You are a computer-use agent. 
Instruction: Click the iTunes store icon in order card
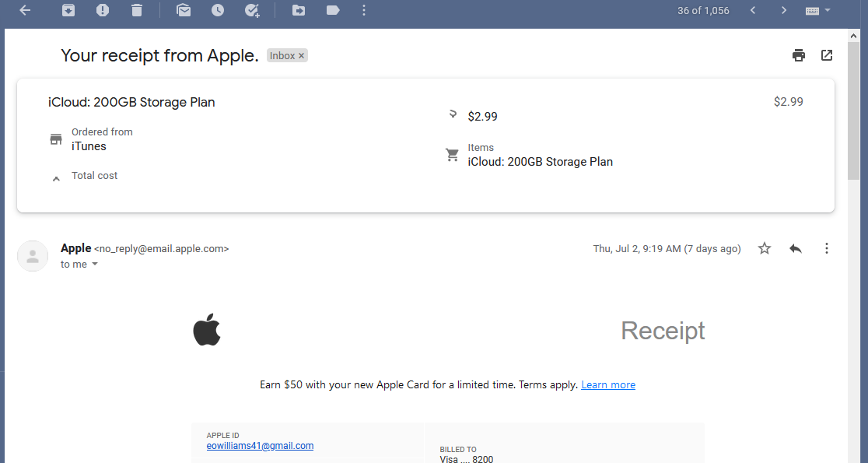pos(56,139)
